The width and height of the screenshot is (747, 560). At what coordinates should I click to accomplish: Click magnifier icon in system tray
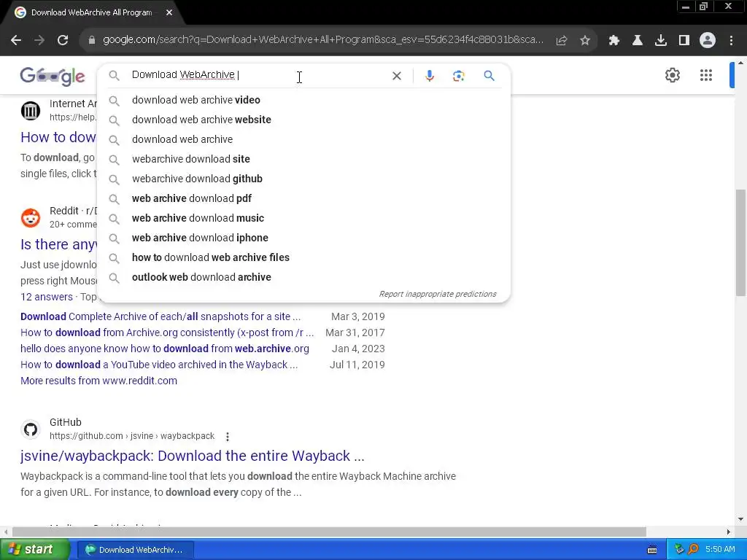pos(693,550)
